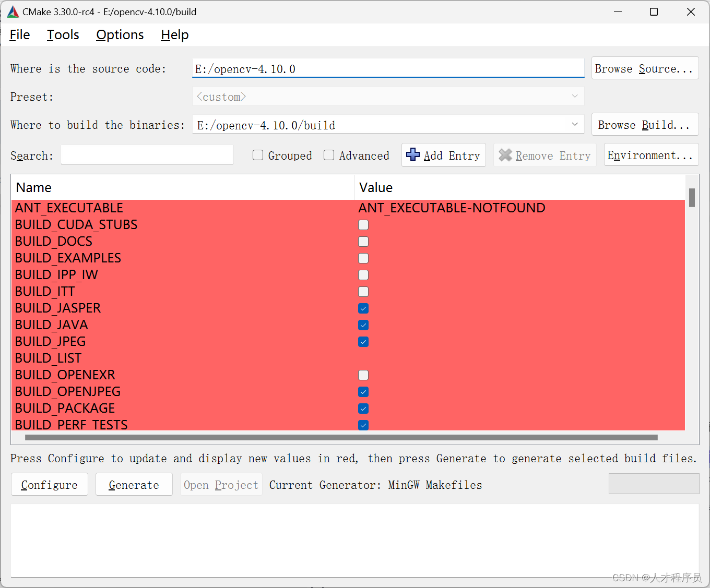Uncheck the BUILD_PERF_TESTS checkbox

363,425
